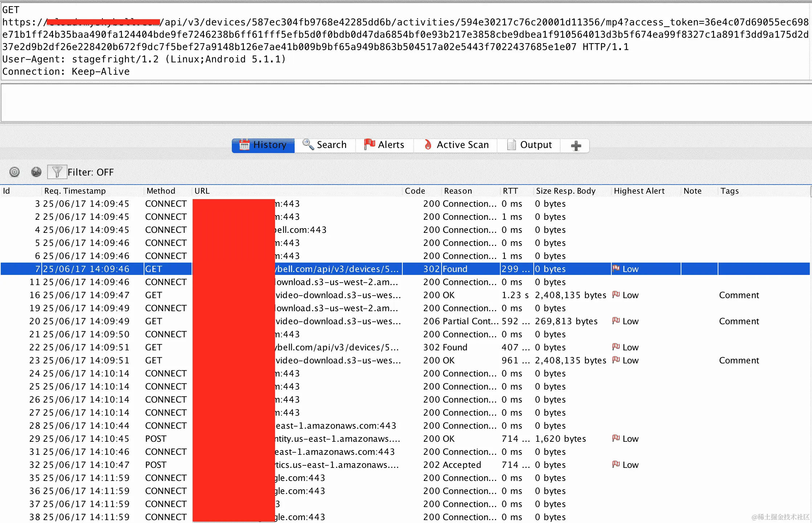The width and height of the screenshot is (812, 523).
Task: Click the Low alert flag on row 16
Action: [616, 295]
